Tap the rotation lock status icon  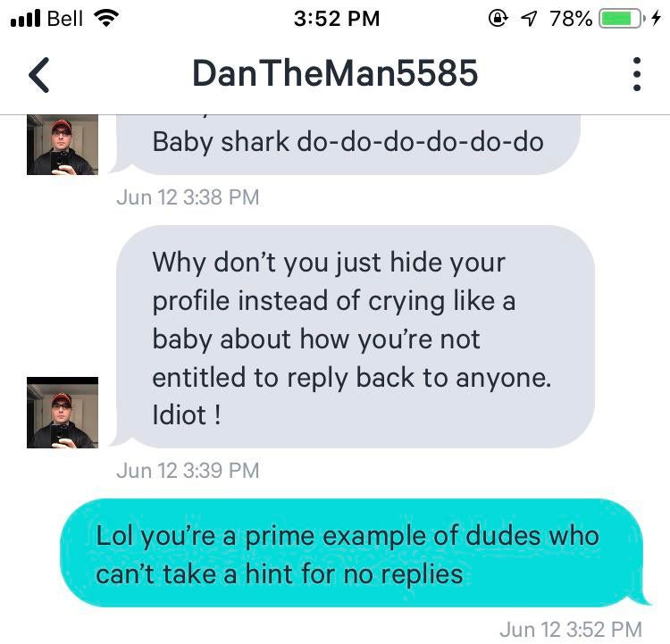coord(498,19)
